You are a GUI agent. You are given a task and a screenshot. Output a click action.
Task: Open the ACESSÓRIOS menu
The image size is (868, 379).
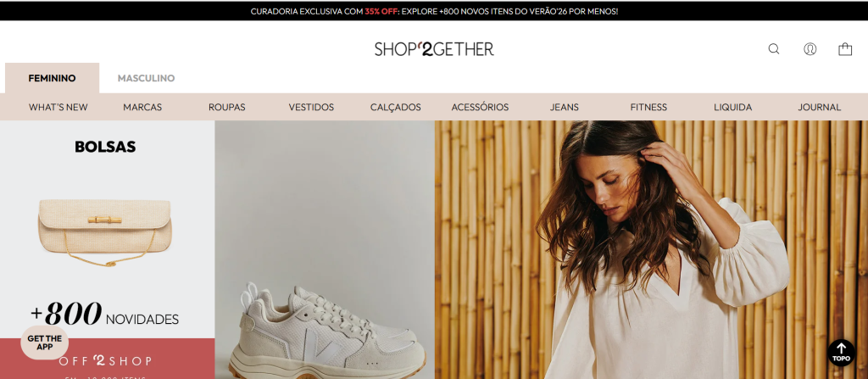pos(480,107)
